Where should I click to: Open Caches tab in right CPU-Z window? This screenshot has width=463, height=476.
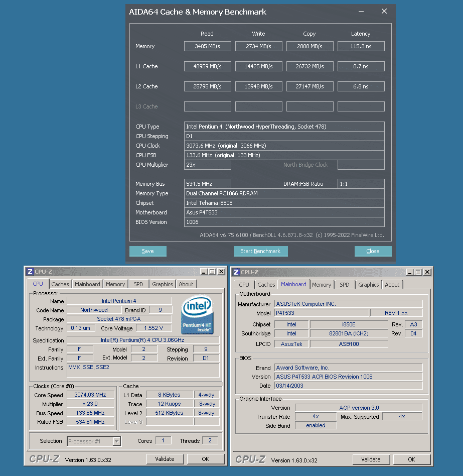tap(266, 285)
